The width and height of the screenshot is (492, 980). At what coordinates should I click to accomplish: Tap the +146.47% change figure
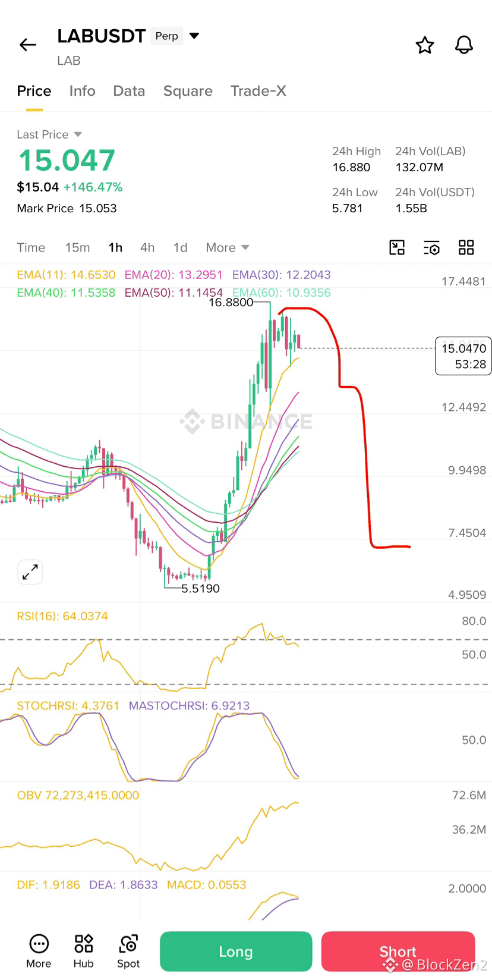click(93, 187)
